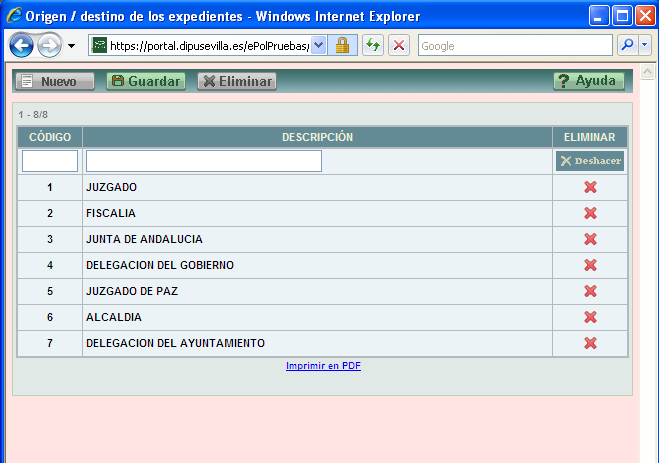Open the search provider dropdown arrow

tap(645, 45)
